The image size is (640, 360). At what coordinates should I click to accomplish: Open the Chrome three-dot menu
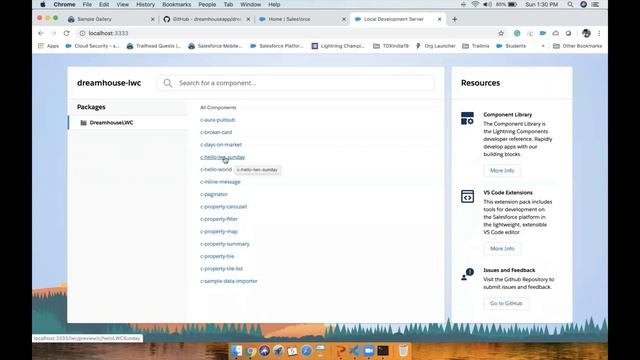(599, 33)
